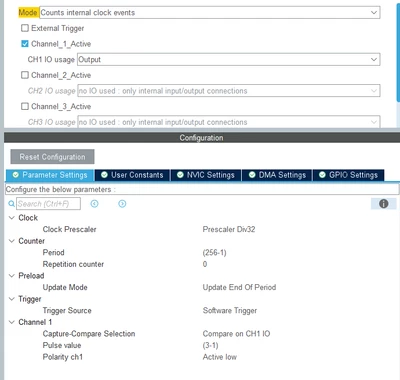
Task: Switch to User Constants tab
Action: tap(132, 175)
